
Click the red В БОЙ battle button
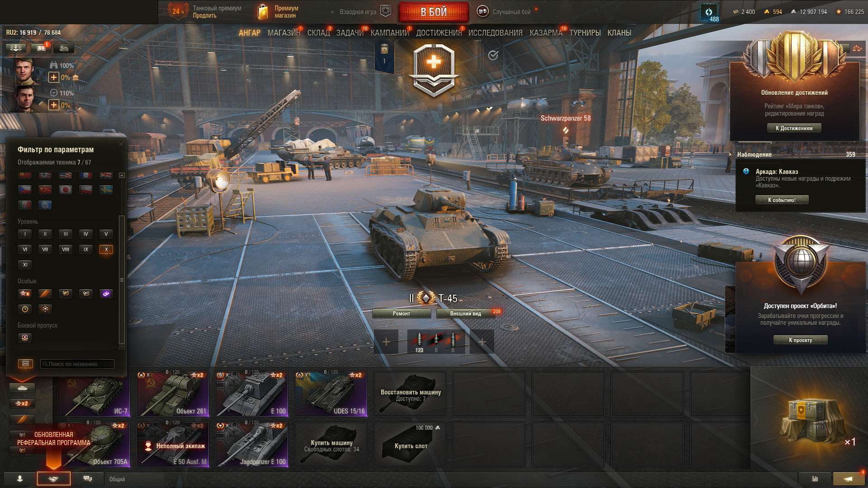[x=434, y=12]
